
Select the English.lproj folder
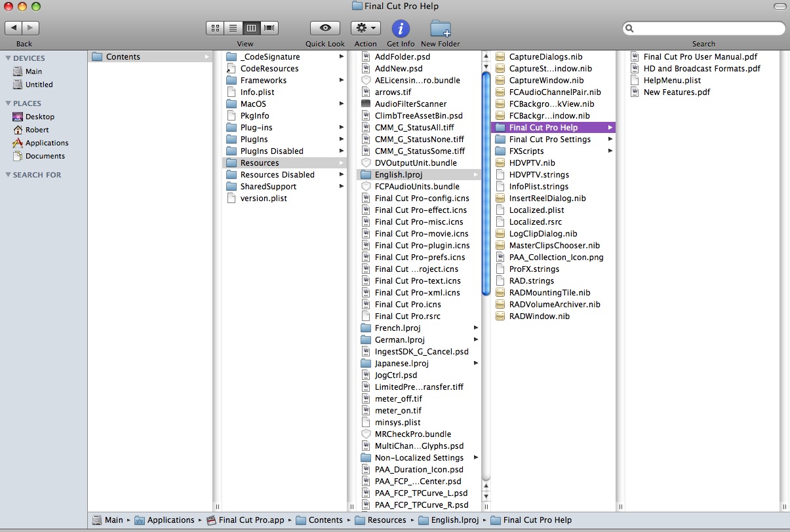[x=419, y=175]
